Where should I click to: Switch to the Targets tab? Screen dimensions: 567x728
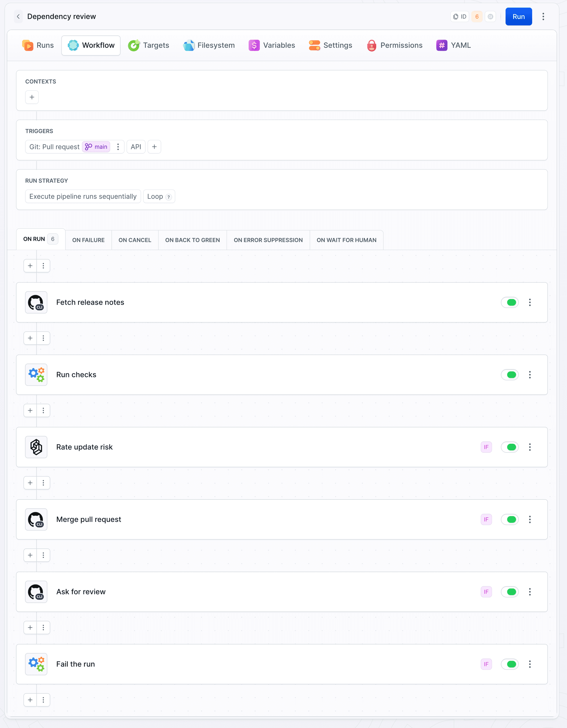point(149,45)
